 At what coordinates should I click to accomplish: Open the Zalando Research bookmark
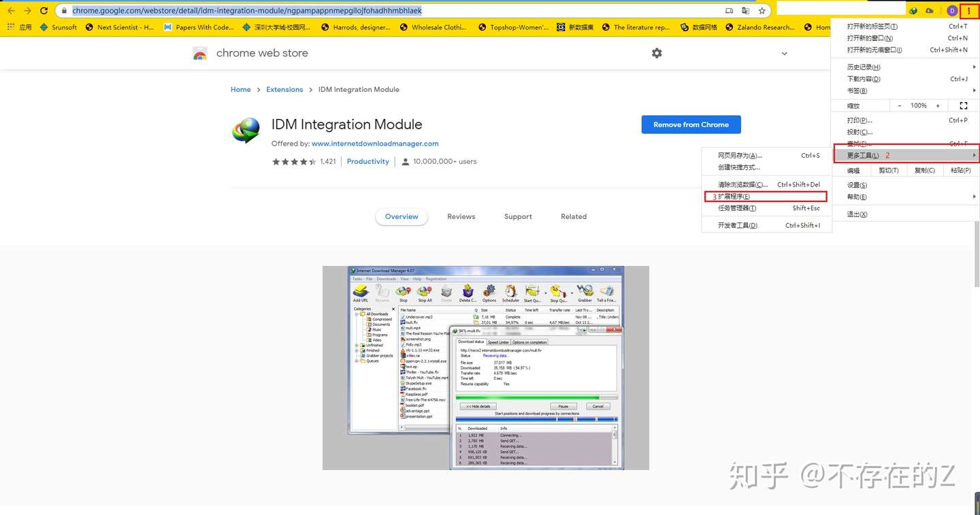[760, 27]
